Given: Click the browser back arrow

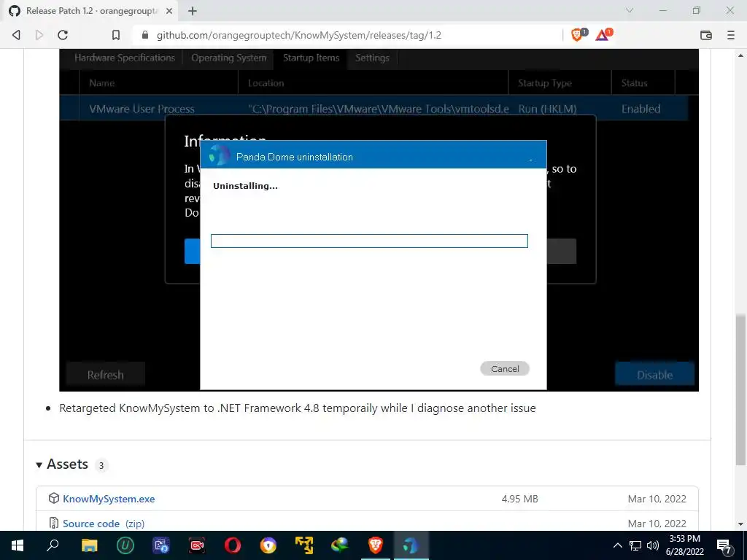Looking at the screenshot, I should point(16,35).
